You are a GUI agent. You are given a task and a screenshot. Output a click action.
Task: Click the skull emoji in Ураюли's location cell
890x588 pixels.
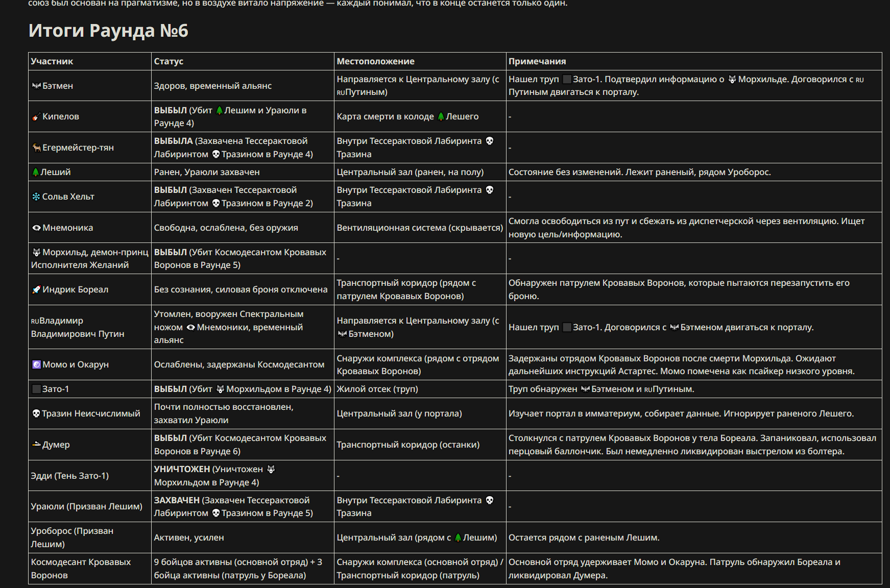click(x=489, y=500)
